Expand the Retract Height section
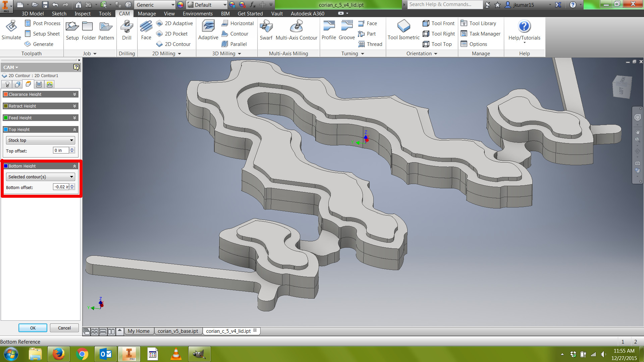Viewport: 644px width, 362px height. click(41, 106)
